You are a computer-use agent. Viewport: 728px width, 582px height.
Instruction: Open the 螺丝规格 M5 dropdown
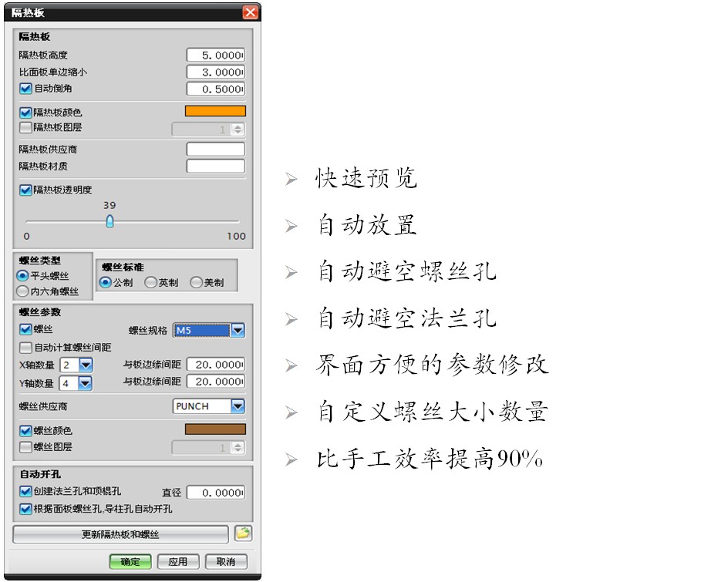coord(238,331)
